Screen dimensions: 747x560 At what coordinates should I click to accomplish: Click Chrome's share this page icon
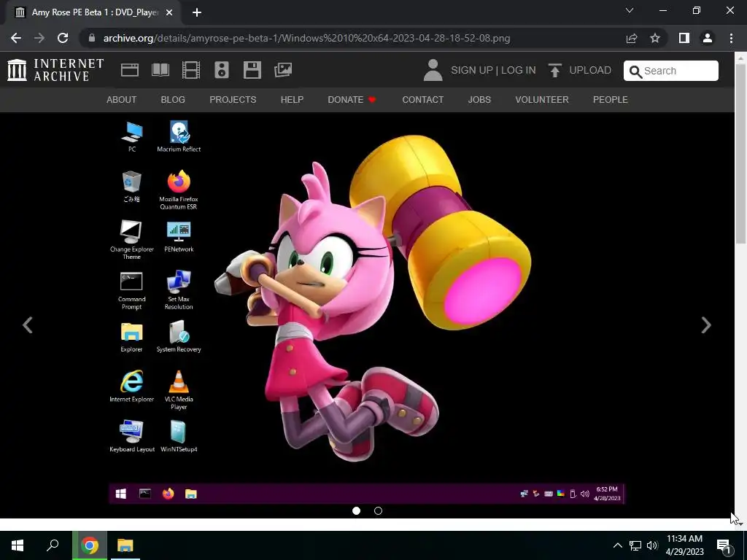(x=632, y=38)
